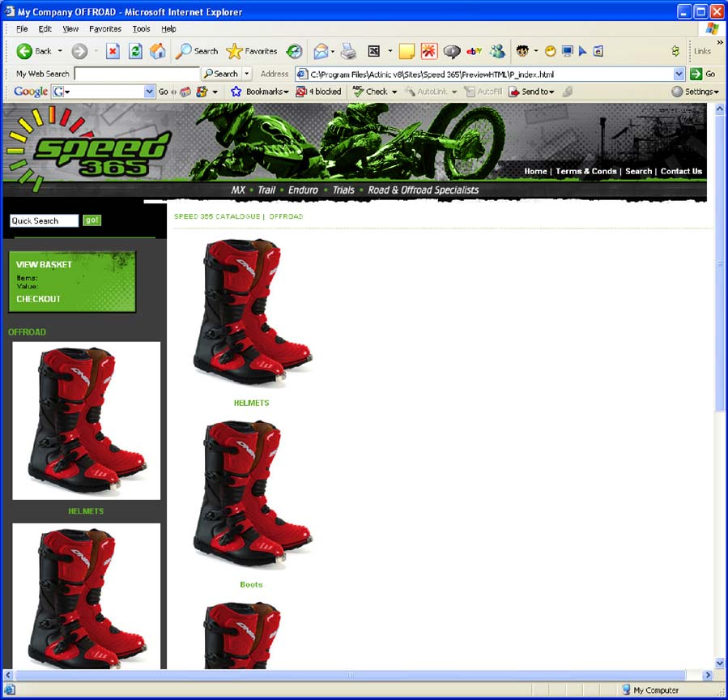Screen dimensions: 728x700
Task: Click the Refresh page icon
Action: click(x=135, y=51)
